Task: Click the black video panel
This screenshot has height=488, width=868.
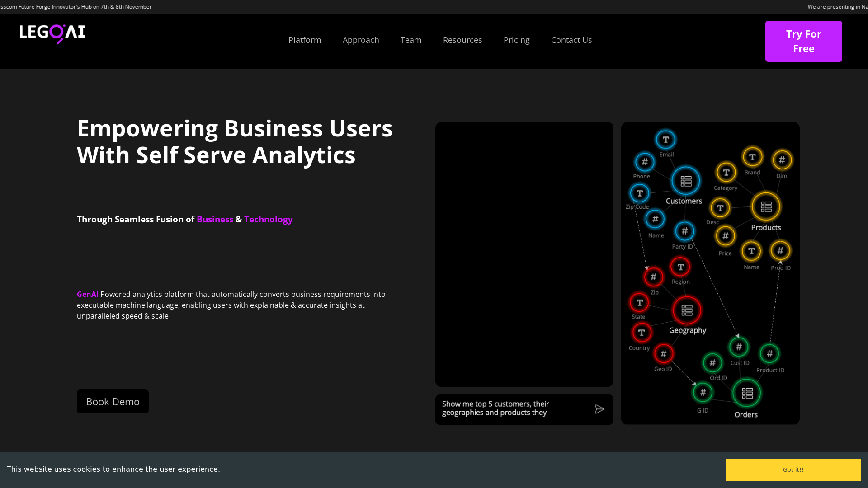Action: coord(524,254)
